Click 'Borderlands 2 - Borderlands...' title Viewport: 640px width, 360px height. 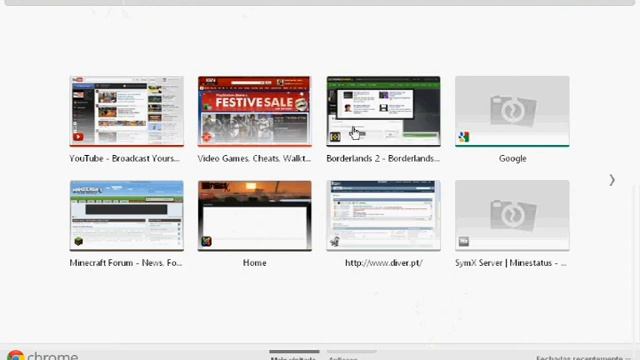(x=383, y=159)
